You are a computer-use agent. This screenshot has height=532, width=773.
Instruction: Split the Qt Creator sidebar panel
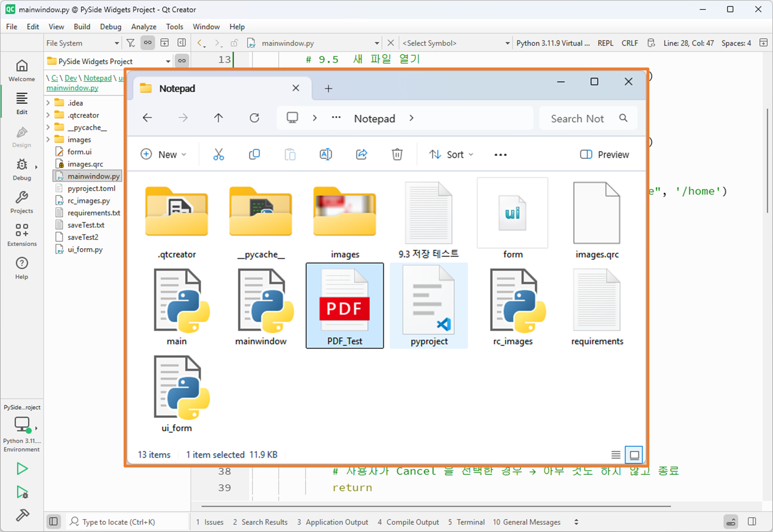[x=165, y=43]
